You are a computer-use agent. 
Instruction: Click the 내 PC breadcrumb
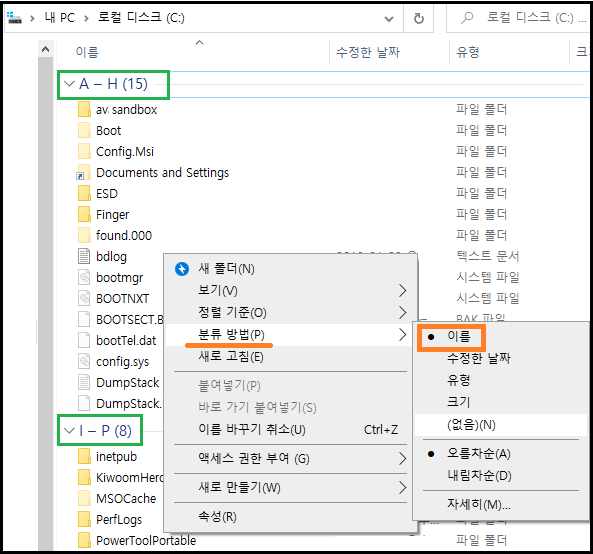point(60,18)
